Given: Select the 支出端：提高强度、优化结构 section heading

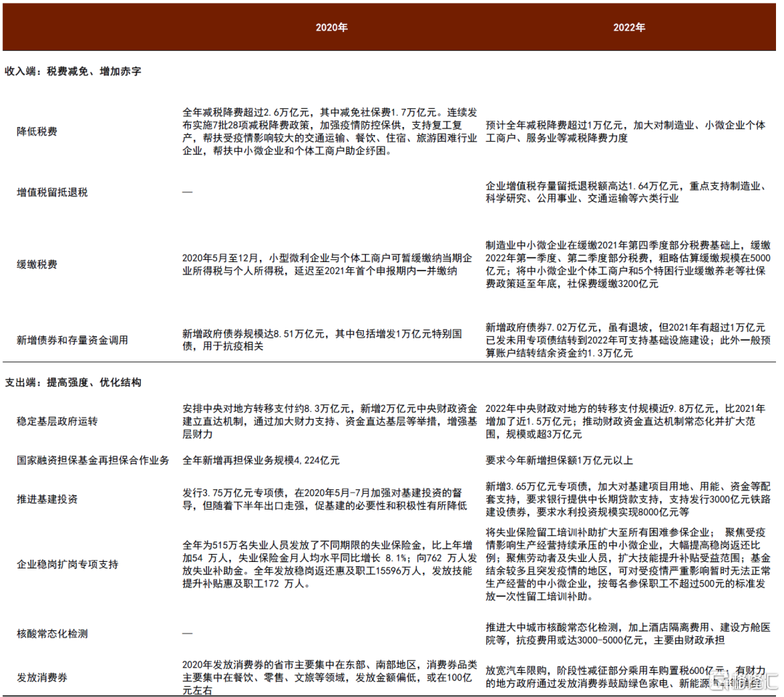Looking at the screenshot, I should tap(73, 382).
